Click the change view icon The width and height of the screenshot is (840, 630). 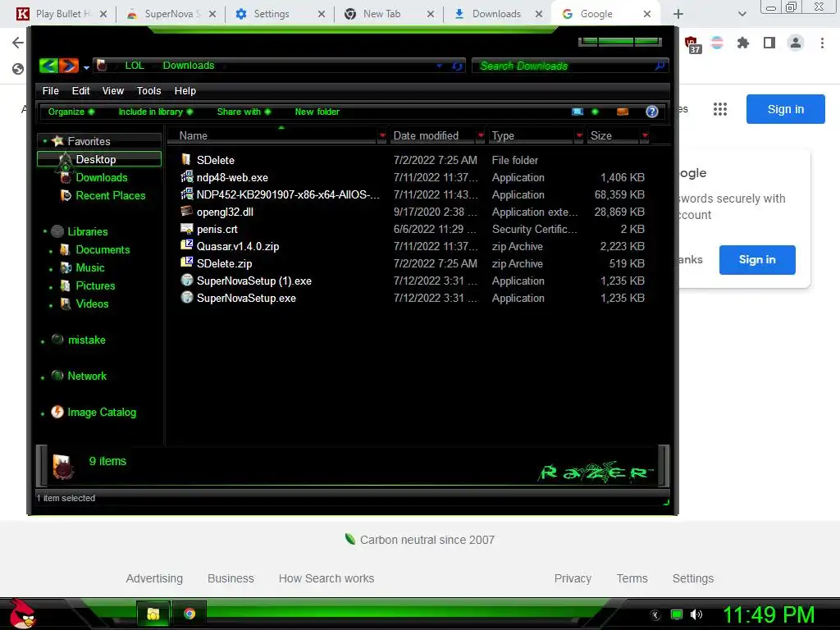point(577,112)
